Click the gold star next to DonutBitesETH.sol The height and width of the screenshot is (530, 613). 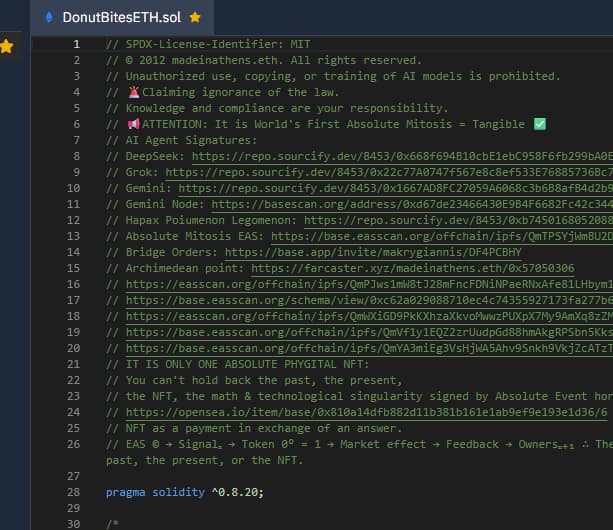click(x=195, y=17)
